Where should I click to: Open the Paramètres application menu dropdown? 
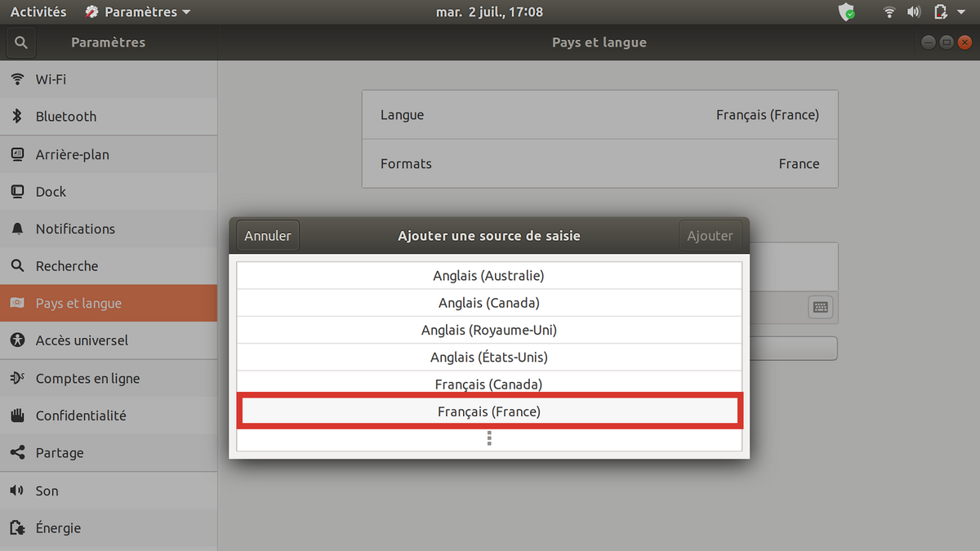pos(137,12)
